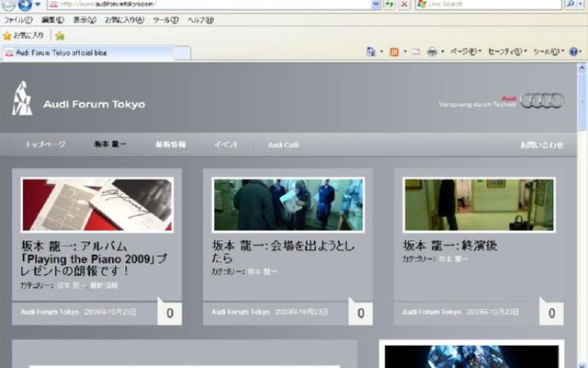This screenshot has height=368, width=588.
Task: Open the recent pages dropdown arrow
Action: click(38, 5)
